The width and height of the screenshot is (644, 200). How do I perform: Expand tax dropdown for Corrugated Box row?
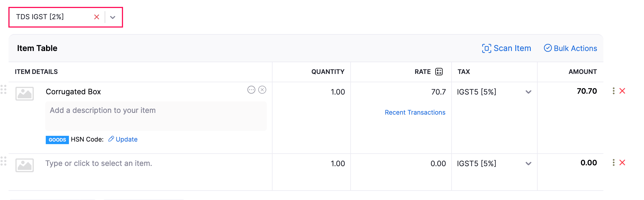pyautogui.click(x=528, y=92)
